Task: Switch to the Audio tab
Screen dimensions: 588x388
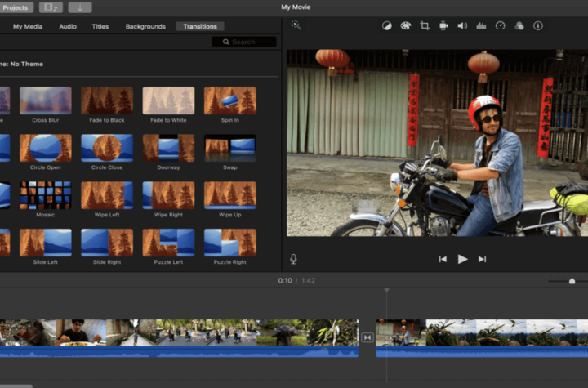Action: pyautogui.click(x=68, y=26)
